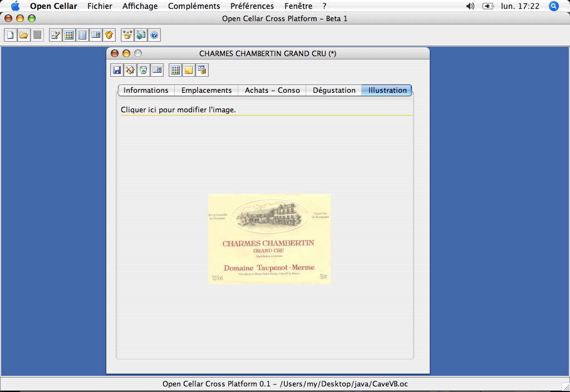The height and width of the screenshot is (392, 570).
Task: Click the main window resize grip corner
Action: pos(566,387)
